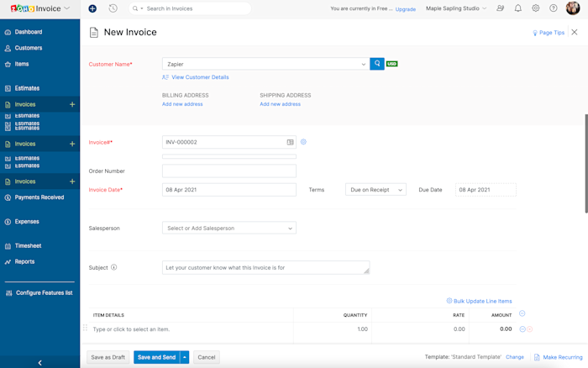Click the quantity cell 1.00

click(333, 329)
